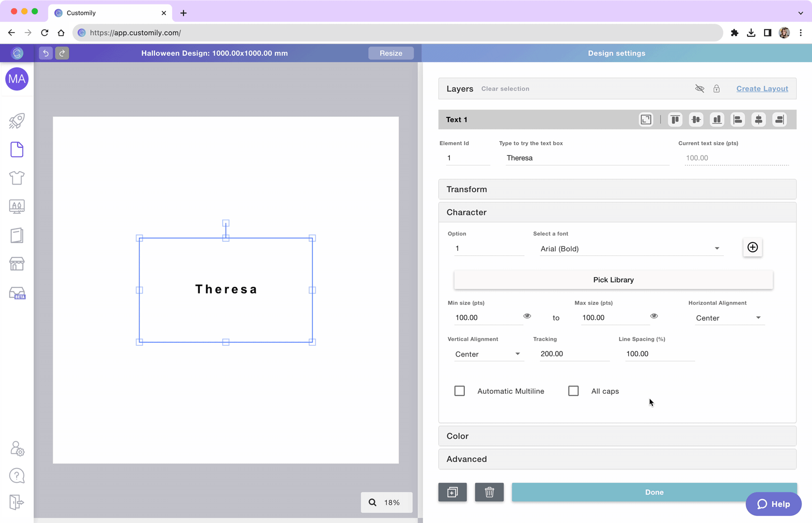Open the Select a font dropdown

[x=630, y=249]
